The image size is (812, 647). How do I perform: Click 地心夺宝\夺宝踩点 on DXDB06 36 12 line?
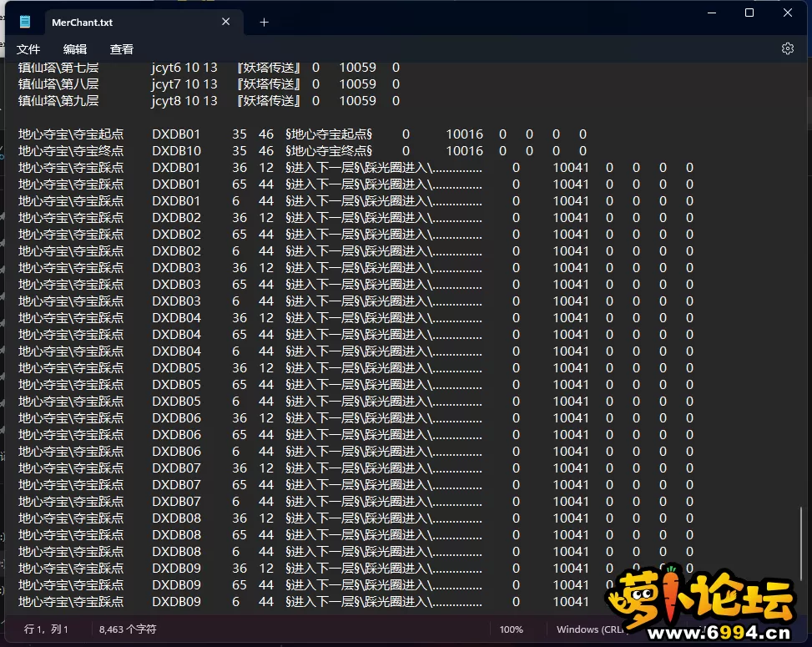click(71, 418)
